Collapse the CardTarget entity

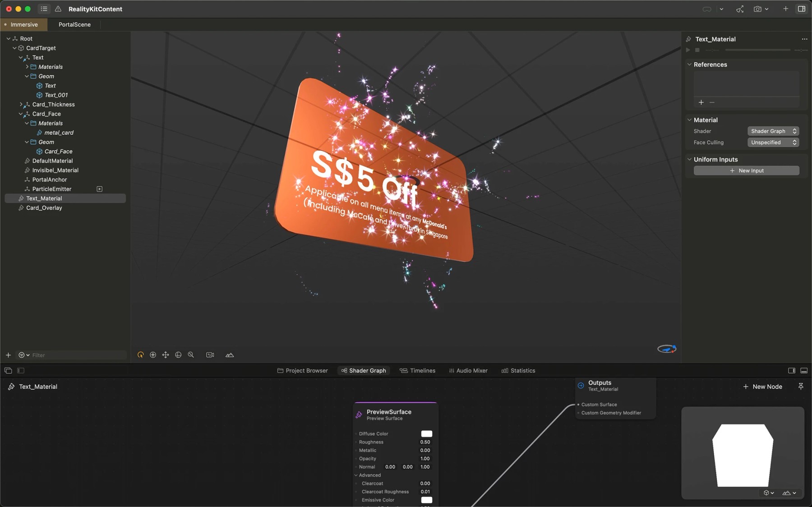pos(14,48)
